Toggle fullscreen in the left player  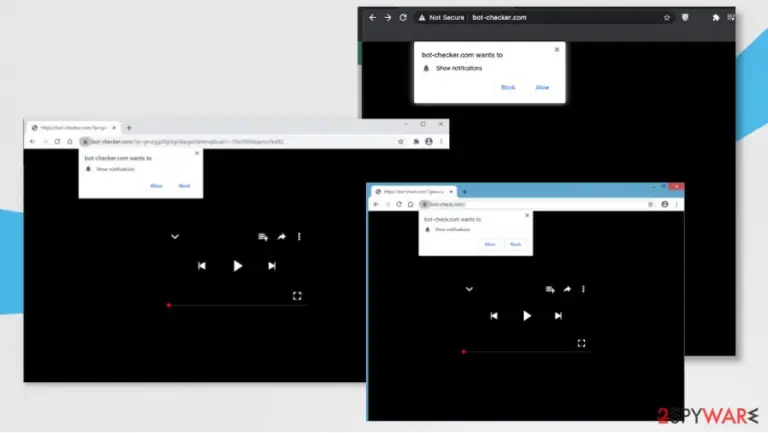(297, 296)
